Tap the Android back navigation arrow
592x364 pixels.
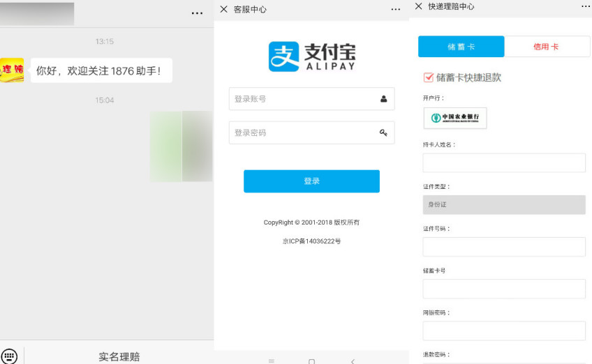(353, 361)
